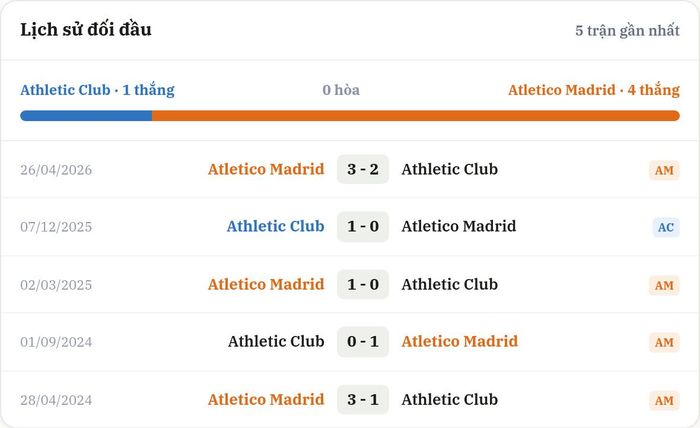Image resolution: width=700 pixels, height=428 pixels.
Task: Open the 3 - 2 score box
Action: (363, 169)
